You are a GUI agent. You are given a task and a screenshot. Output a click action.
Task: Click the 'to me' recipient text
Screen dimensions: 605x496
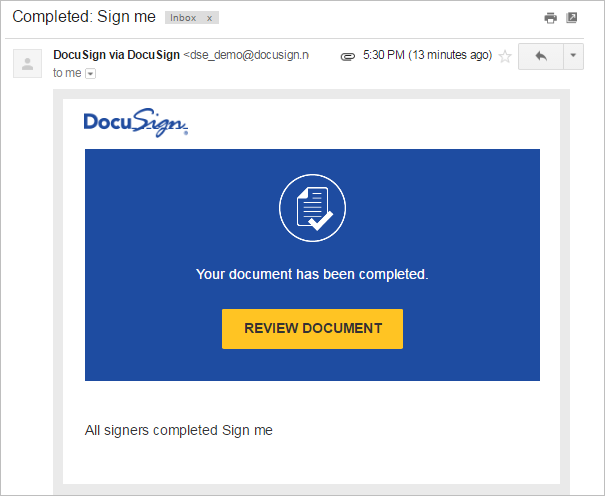[x=67, y=73]
